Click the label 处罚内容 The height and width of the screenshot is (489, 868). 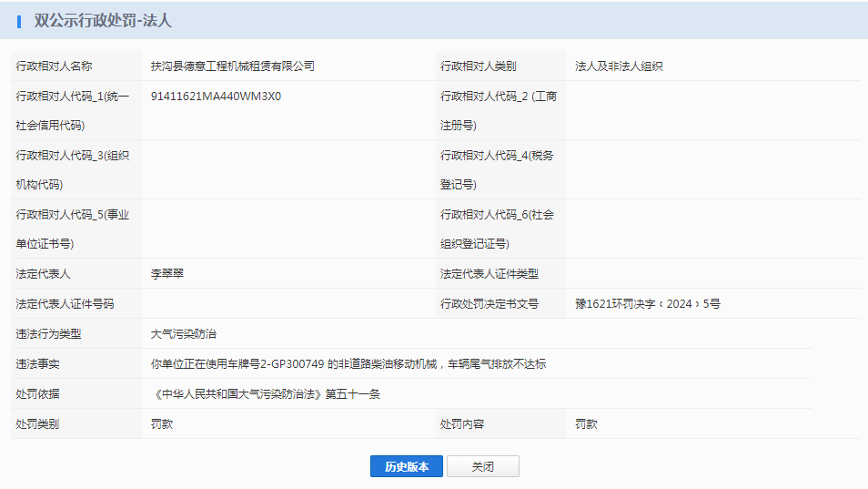[462, 424]
